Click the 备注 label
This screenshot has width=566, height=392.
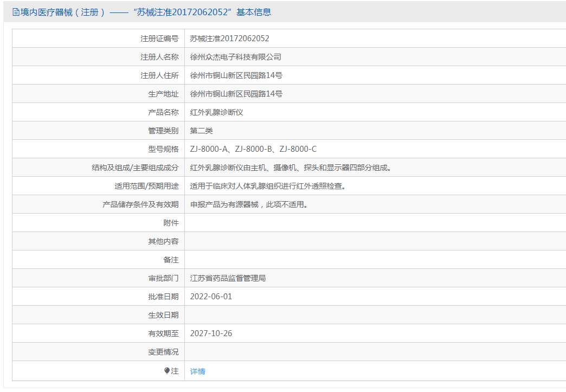coord(171,260)
